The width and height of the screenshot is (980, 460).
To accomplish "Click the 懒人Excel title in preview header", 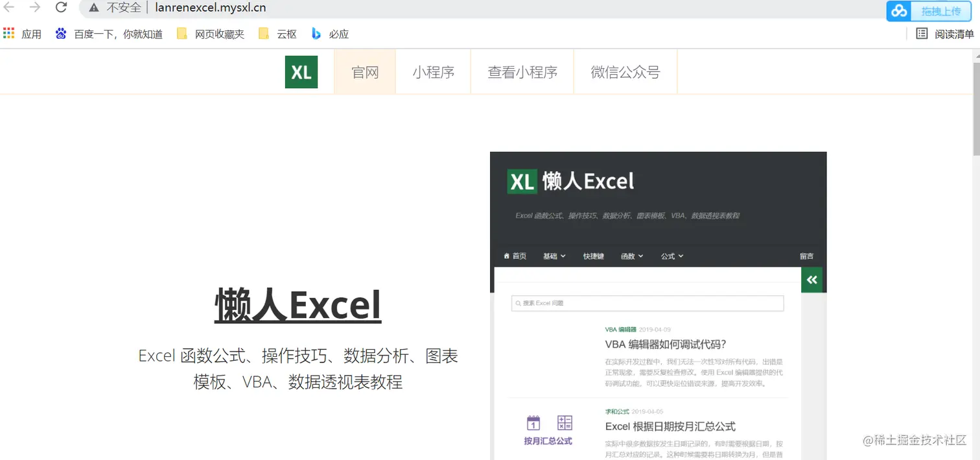I will coord(588,181).
